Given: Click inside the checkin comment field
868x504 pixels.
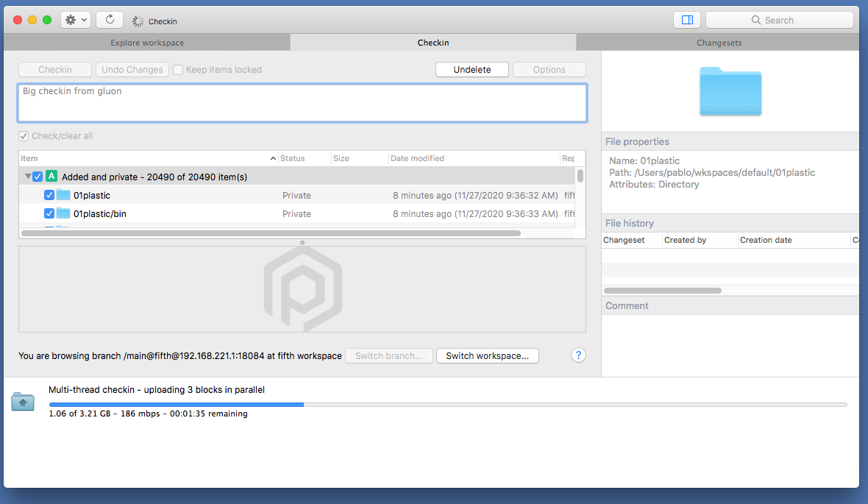Looking at the screenshot, I should point(302,102).
